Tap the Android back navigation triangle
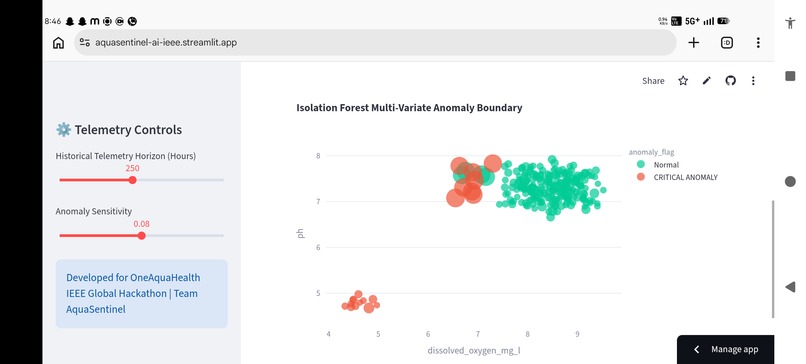 pyautogui.click(x=790, y=287)
